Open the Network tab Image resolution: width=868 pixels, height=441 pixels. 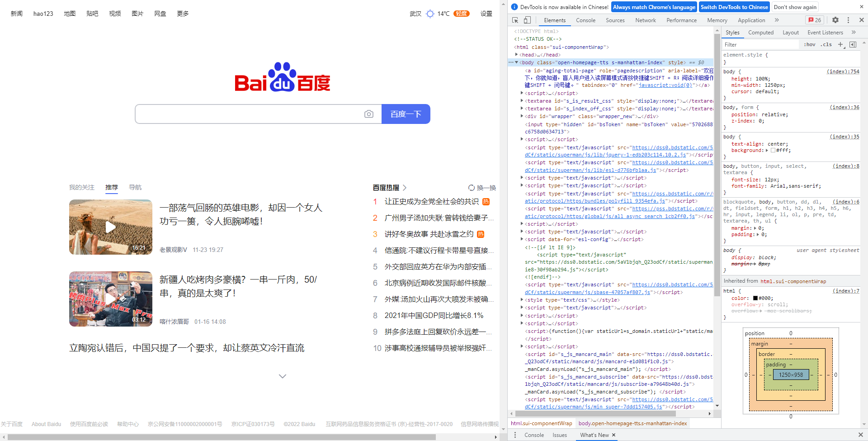pos(646,20)
